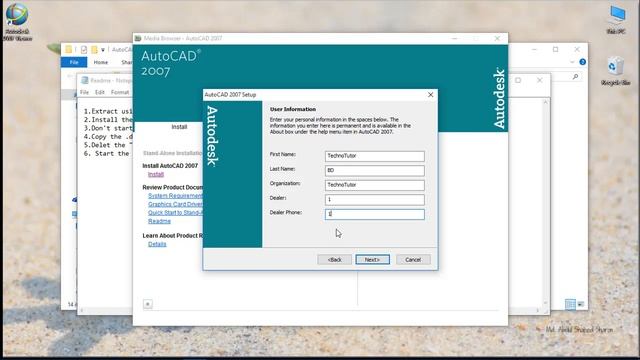Close the Notepad Readme window

[540, 80]
